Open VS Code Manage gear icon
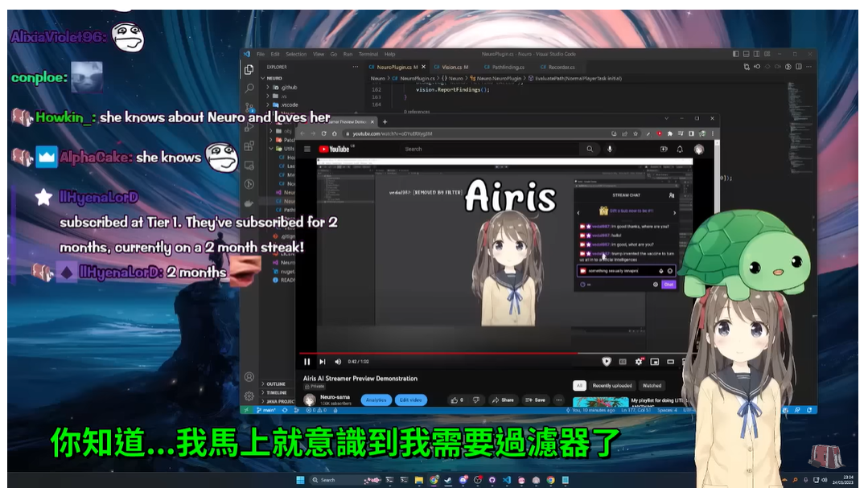 pyautogui.click(x=249, y=396)
